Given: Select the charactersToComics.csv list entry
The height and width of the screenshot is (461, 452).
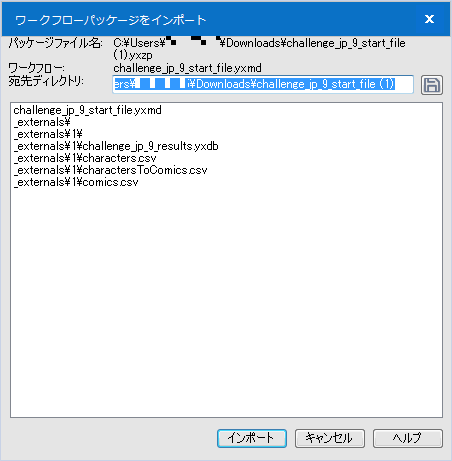Looking at the screenshot, I should (x=110, y=170).
